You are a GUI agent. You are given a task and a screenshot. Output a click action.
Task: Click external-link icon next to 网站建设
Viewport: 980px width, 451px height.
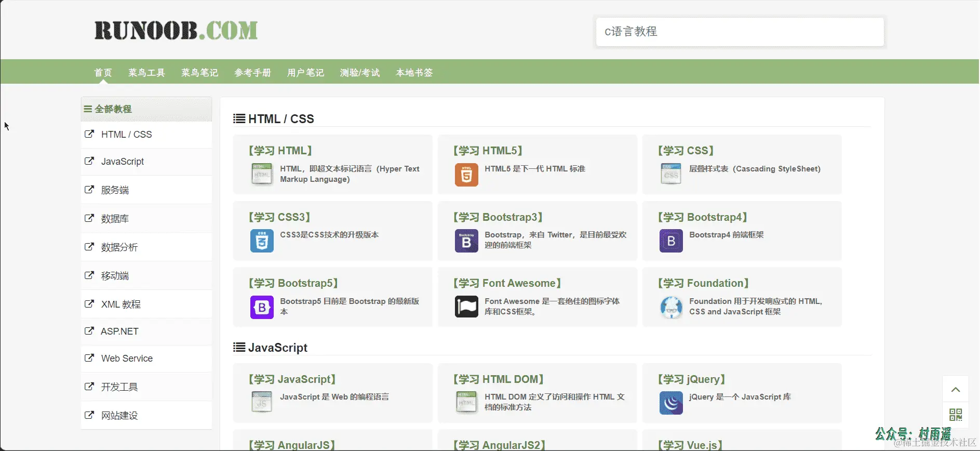click(89, 415)
